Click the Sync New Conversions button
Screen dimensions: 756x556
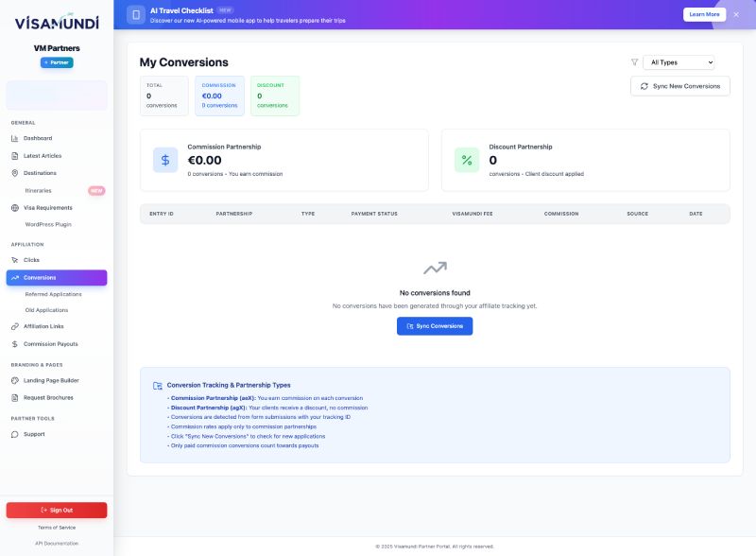679,86
